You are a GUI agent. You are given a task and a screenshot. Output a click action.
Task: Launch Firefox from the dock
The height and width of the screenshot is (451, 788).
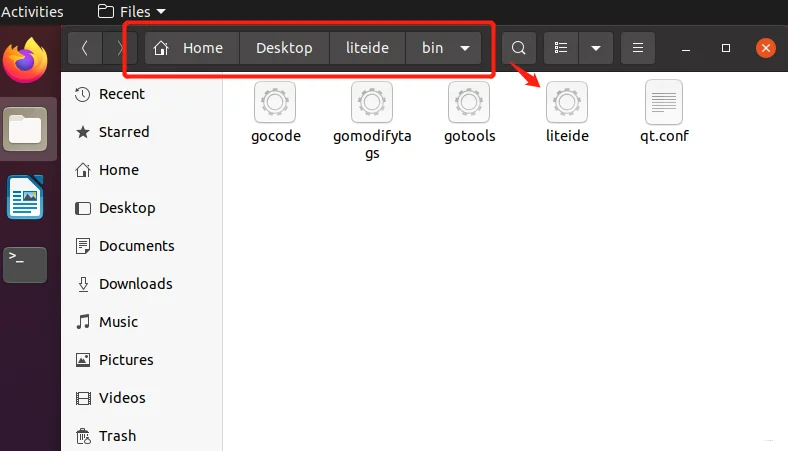coord(25,60)
